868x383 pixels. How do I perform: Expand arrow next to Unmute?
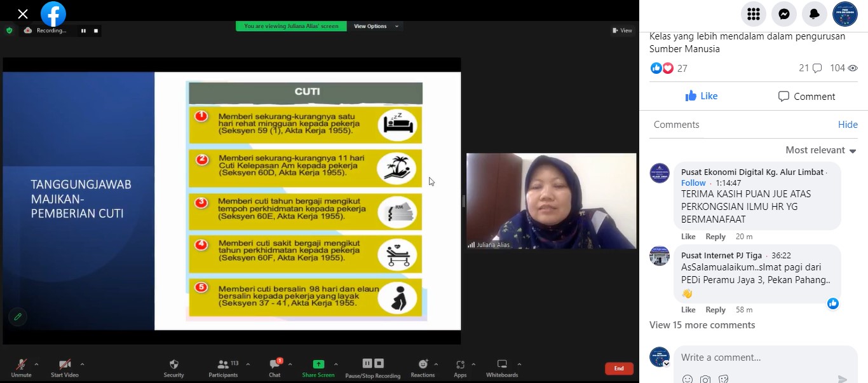36,365
